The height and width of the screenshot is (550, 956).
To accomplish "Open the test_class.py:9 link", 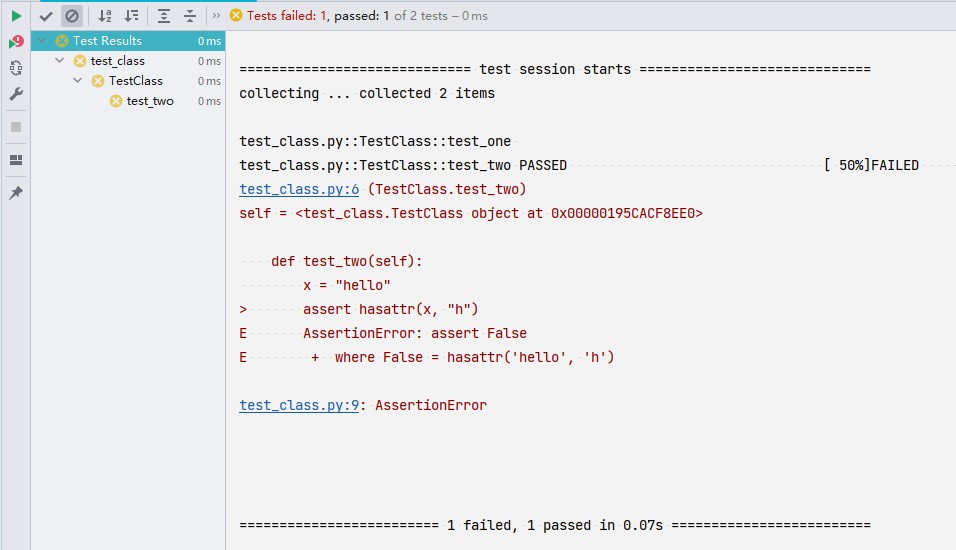I will (x=299, y=405).
